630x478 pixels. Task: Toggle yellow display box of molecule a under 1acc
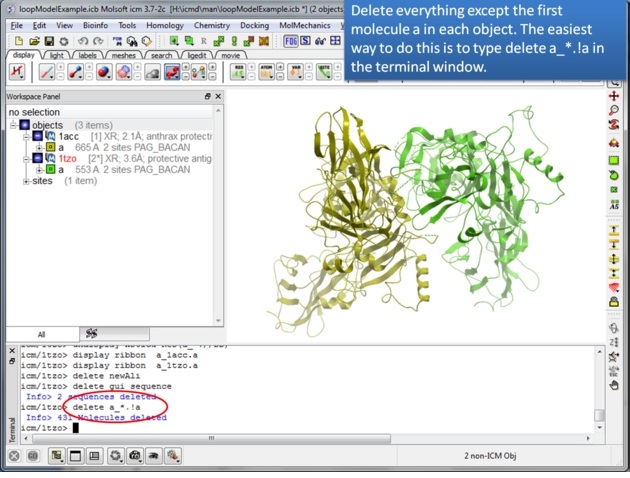pos(48,147)
